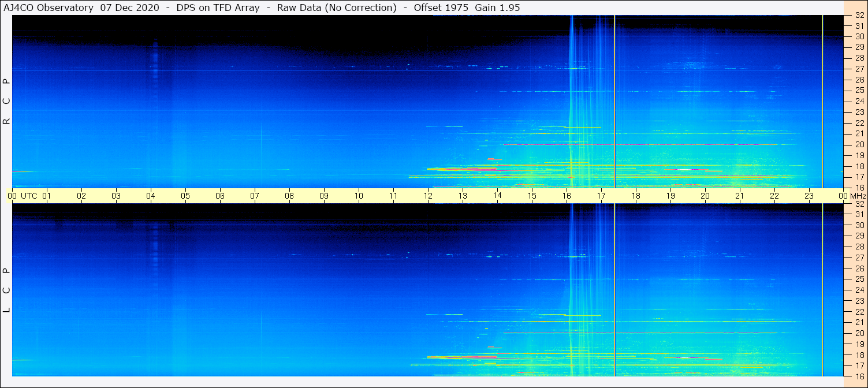868x388 pixels.
Task: Pick the 21 hour mark on UTC axis
Action: [740, 196]
